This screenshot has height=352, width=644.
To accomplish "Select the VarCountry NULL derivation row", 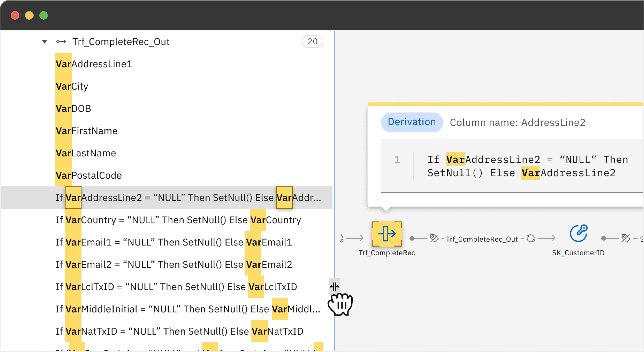I will tap(178, 220).
